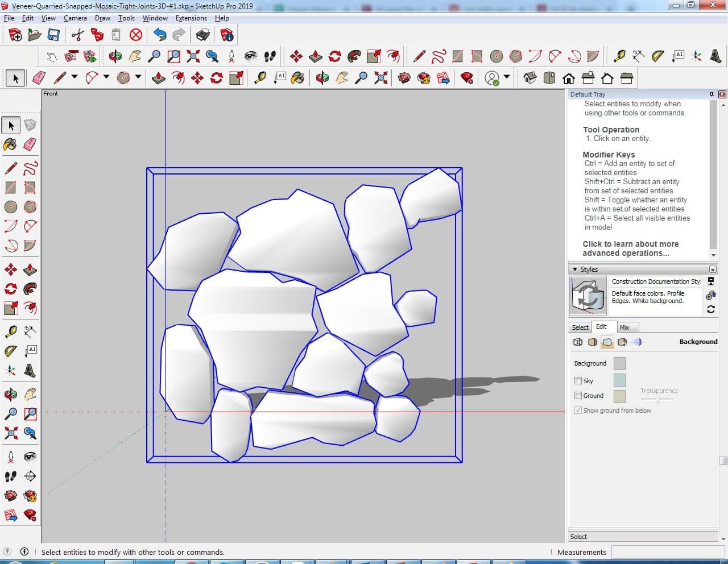The width and height of the screenshot is (728, 564).
Task: Toggle Show ground from below checkbox
Action: [578, 410]
